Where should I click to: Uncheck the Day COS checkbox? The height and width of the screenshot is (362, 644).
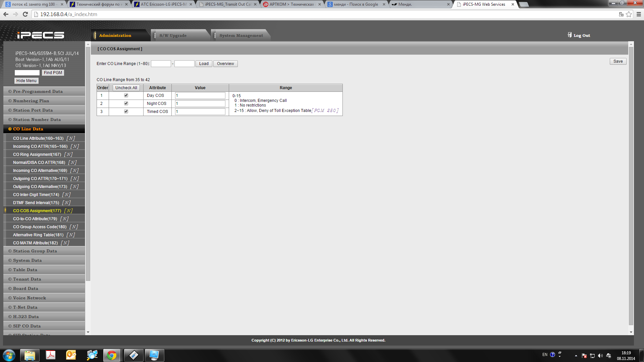click(x=126, y=96)
